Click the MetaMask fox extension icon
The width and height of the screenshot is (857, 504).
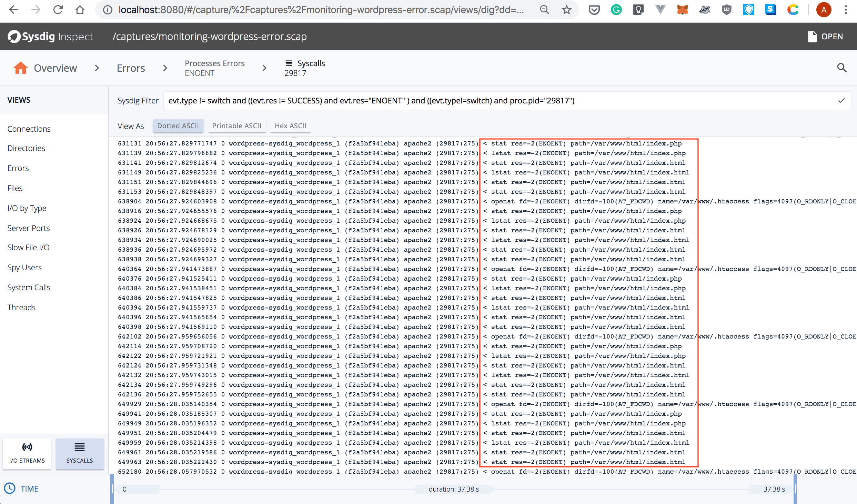[x=682, y=10]
